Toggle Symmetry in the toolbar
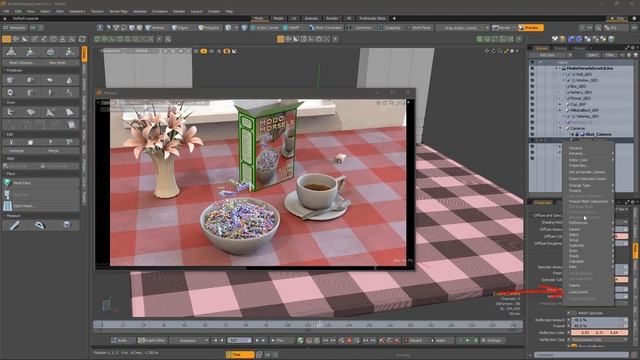Image resolution: width=640 pixels, height=360 pixels. pyautogui.click(x=360, y=28)
